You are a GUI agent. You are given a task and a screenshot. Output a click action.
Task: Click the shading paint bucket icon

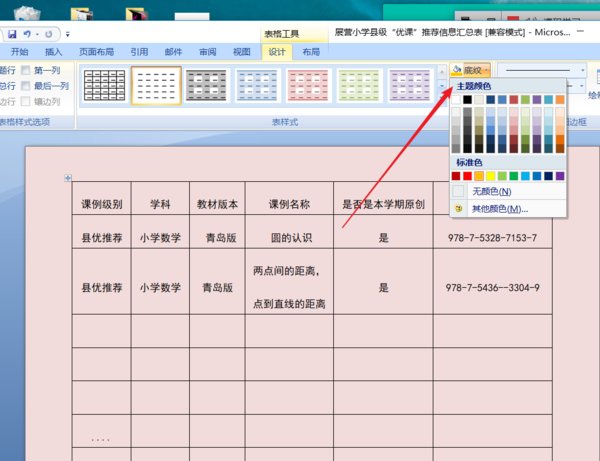click(x=457, y=70)
